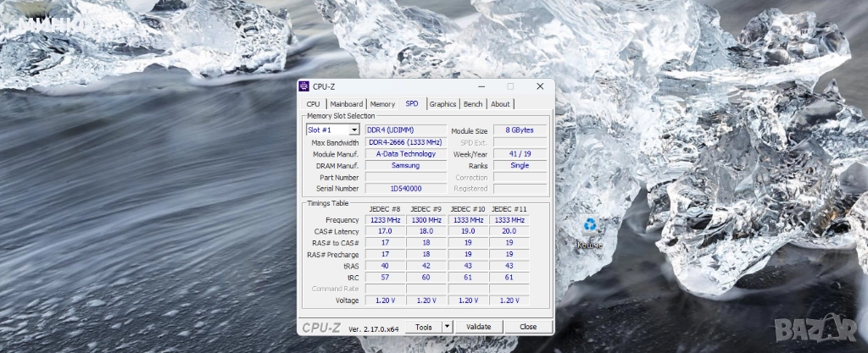Image resolution: width=868 pixels, height=353 pixels.
Task: Open the Recycle Bin desktop icon
Action: tap(588, 226)
